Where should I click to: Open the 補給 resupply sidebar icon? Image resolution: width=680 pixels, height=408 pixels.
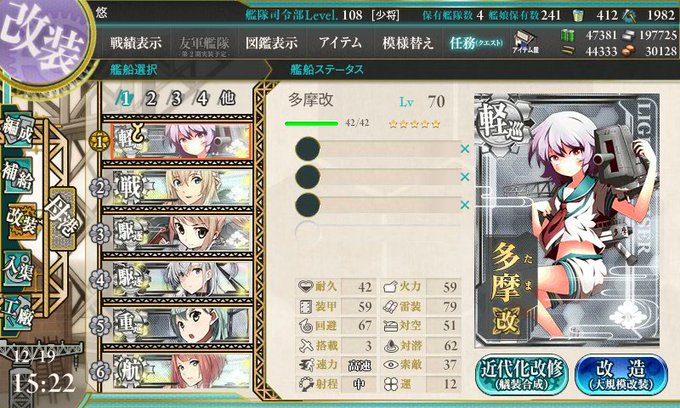point(18,175)
